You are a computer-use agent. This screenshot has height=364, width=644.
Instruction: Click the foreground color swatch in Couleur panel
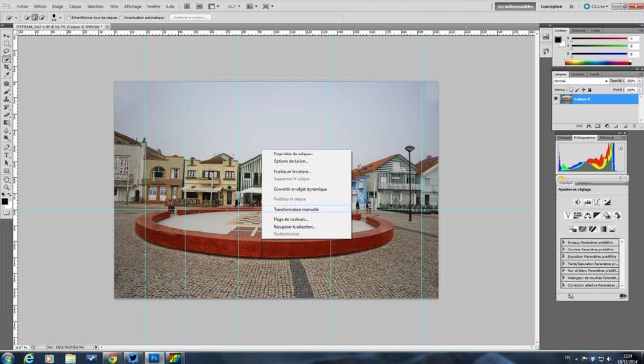coord(558,40)
